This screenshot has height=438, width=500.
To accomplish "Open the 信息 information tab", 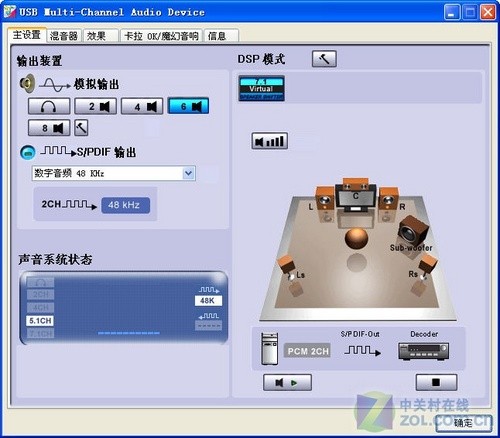I will [221, 36].
